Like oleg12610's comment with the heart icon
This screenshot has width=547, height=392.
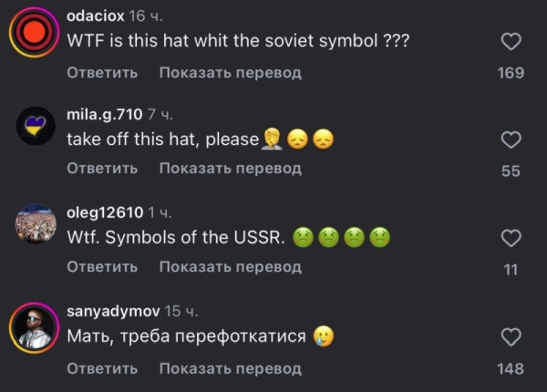tap(511, 238)
